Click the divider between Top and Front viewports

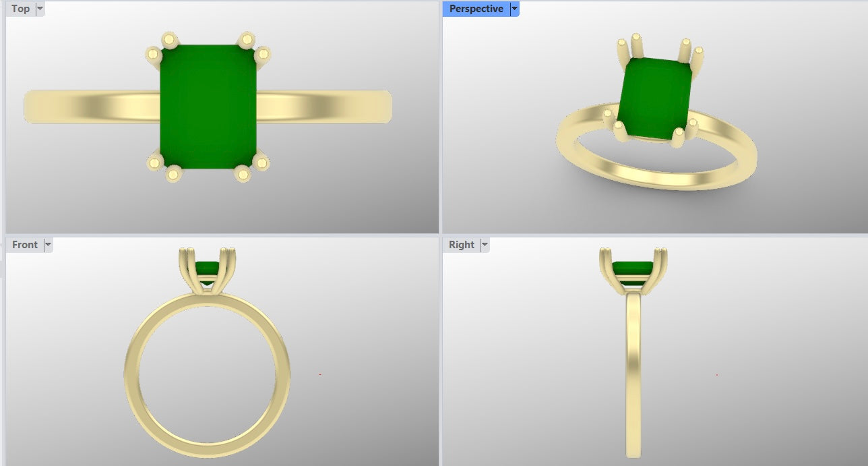222,235
